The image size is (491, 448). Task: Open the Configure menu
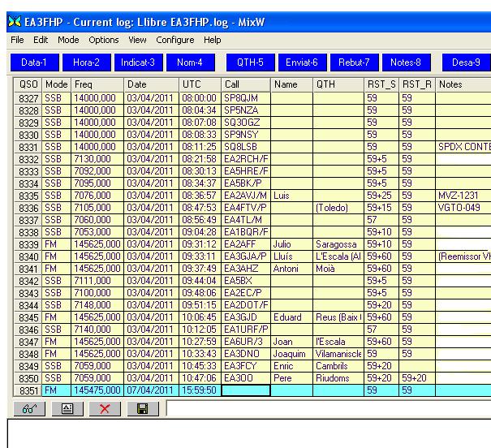[x=174, y=40]
